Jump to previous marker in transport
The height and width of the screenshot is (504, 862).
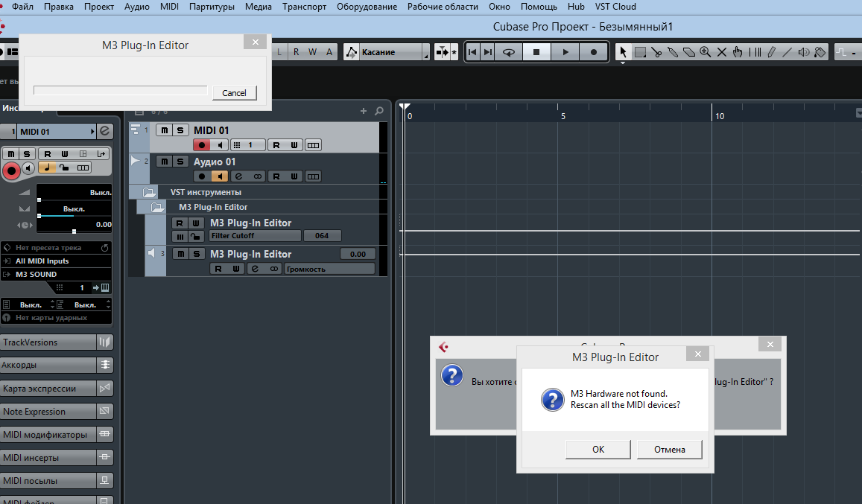click(x=472, y=52)
